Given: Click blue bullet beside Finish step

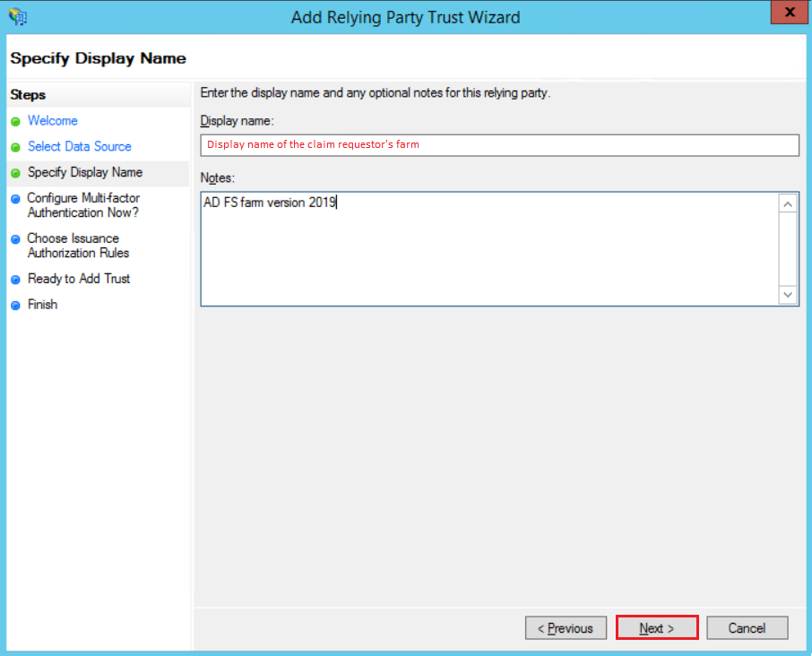Looking at the screenshot, I should click(15, 306).
